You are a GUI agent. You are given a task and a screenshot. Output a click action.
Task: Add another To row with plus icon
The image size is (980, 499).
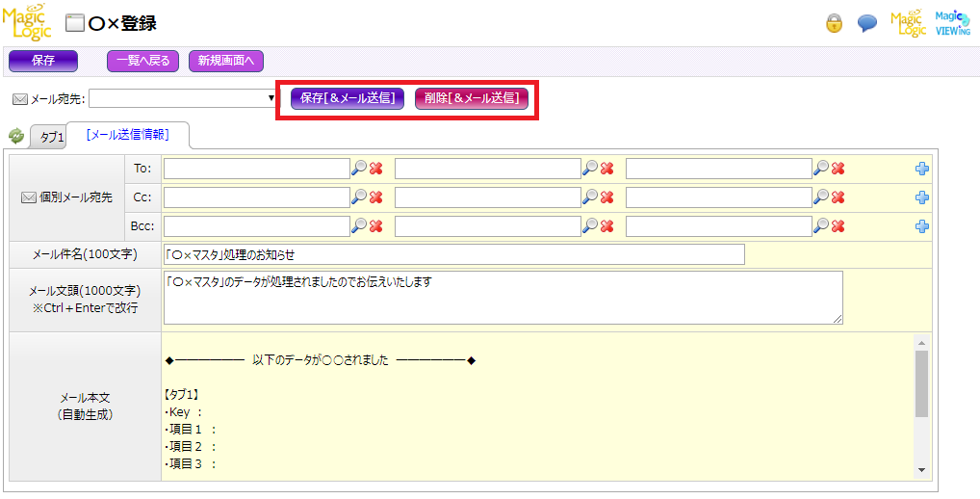click(x=921, y=169)
